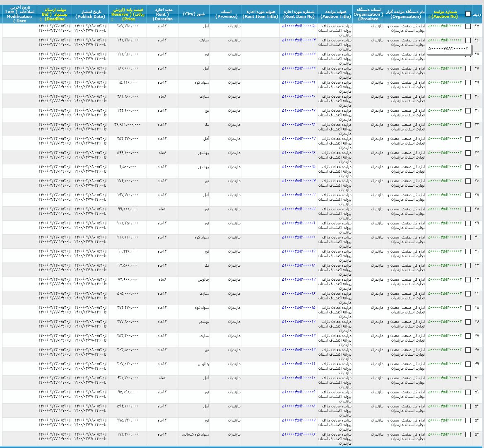Enable the checkbox on last row ۵۴
The height and width of the screenshot is (448, 484).
point(468,434)
